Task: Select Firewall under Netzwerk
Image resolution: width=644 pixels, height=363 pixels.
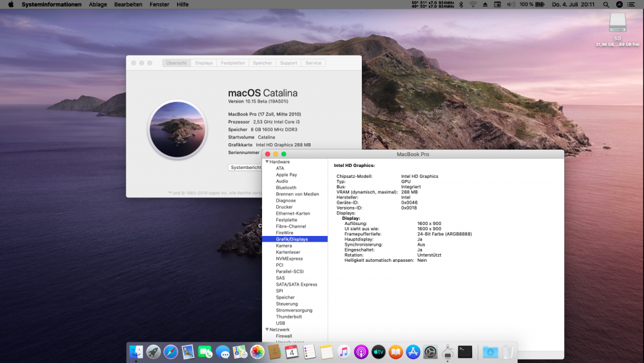Action: click(x=284, y=336)
